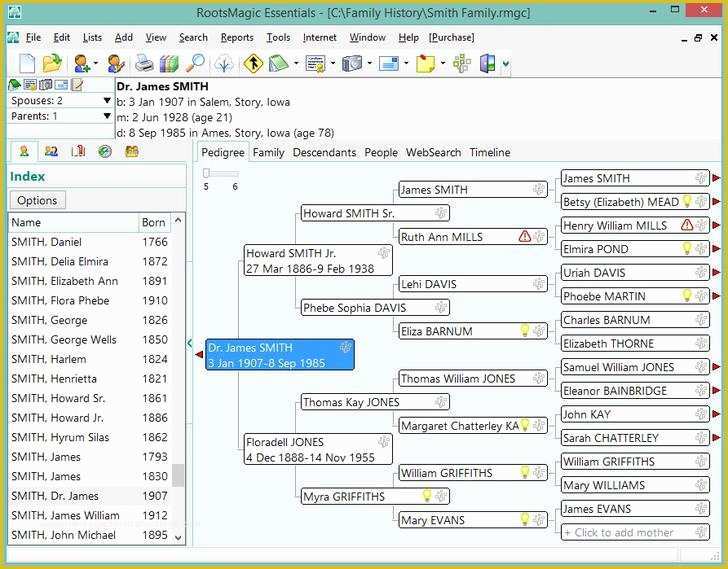Adjust the generations slider handle
728x569 pixels.
coord(206,173)
